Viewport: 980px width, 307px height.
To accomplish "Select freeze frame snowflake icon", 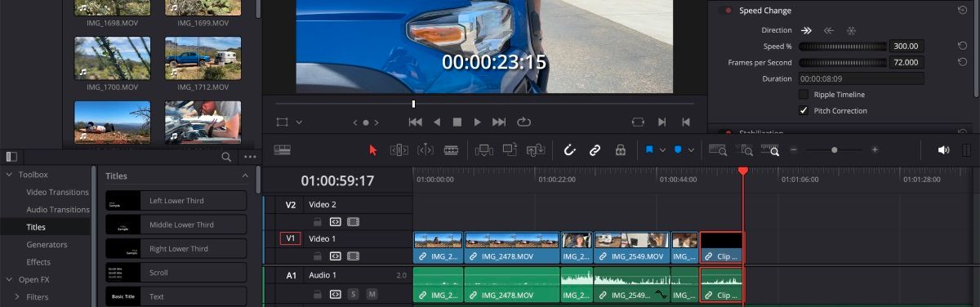I will (x=850, y=30).
